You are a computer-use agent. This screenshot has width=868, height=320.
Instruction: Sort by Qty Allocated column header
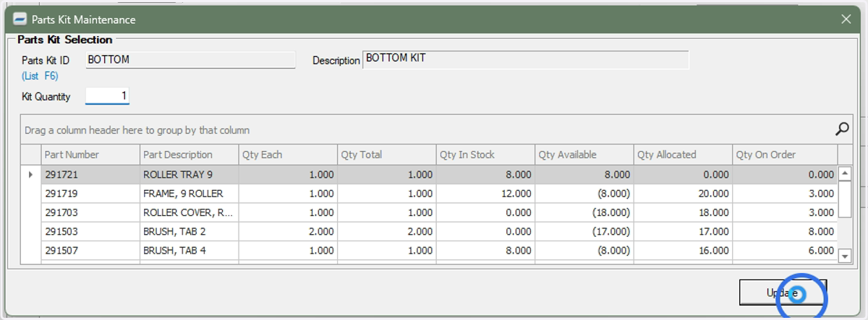click(x=683, y=155)
